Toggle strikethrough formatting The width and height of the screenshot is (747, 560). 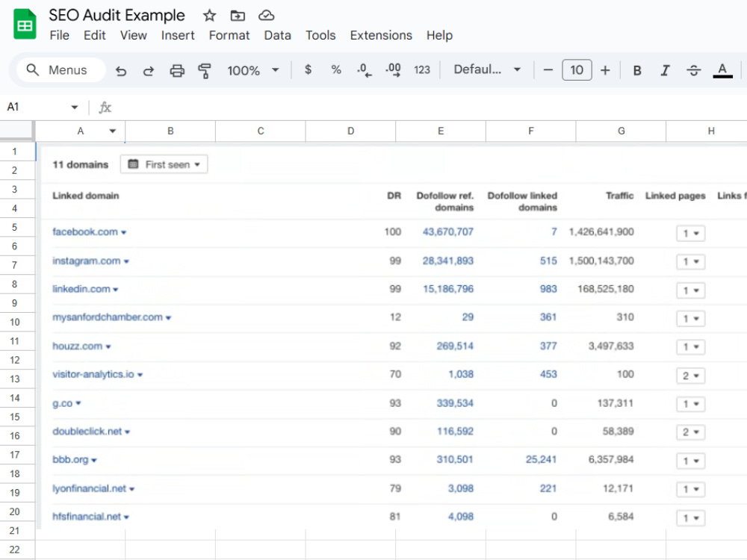click(x=694, y=70)
